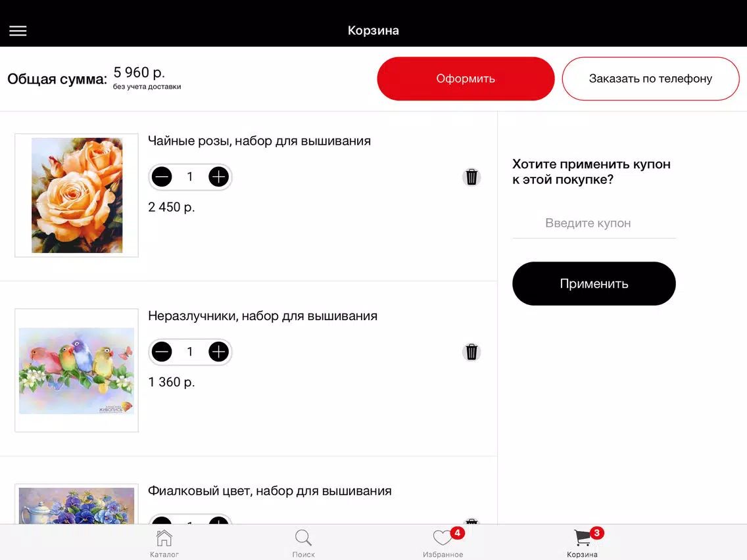Open the Фиалковый цвет product thumbnail

click(x=77, y=505)
